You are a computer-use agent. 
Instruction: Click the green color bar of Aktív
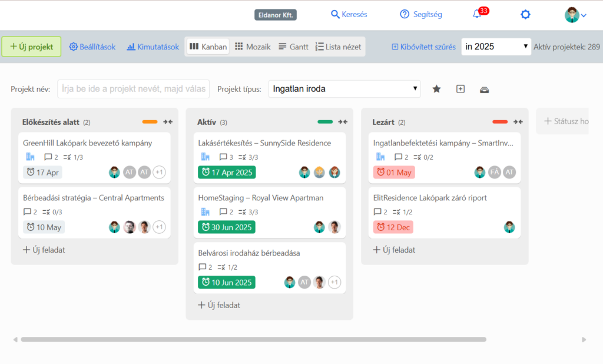325,122
